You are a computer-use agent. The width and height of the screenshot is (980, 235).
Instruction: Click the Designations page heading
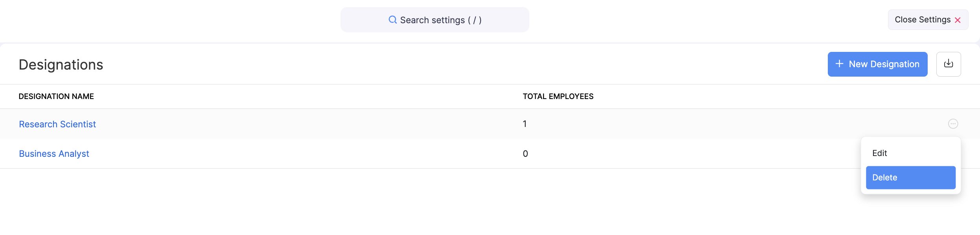coord(61,65)
